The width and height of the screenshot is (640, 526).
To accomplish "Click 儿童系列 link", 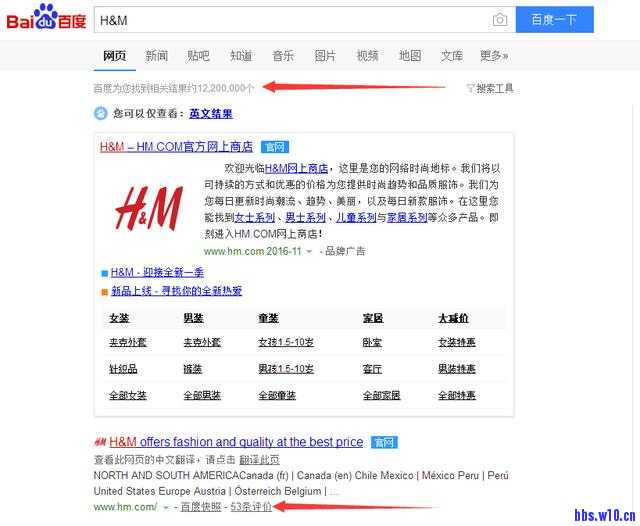I will point(356,218).
